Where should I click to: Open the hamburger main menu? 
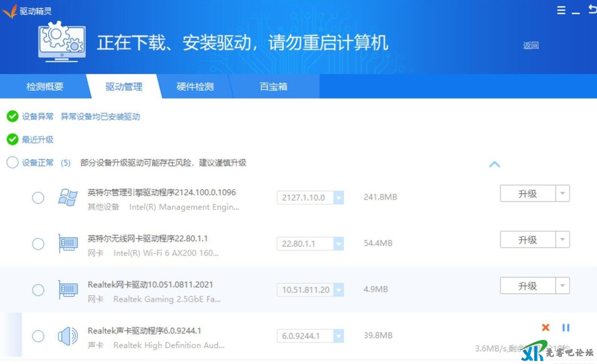tap(561, 10)
